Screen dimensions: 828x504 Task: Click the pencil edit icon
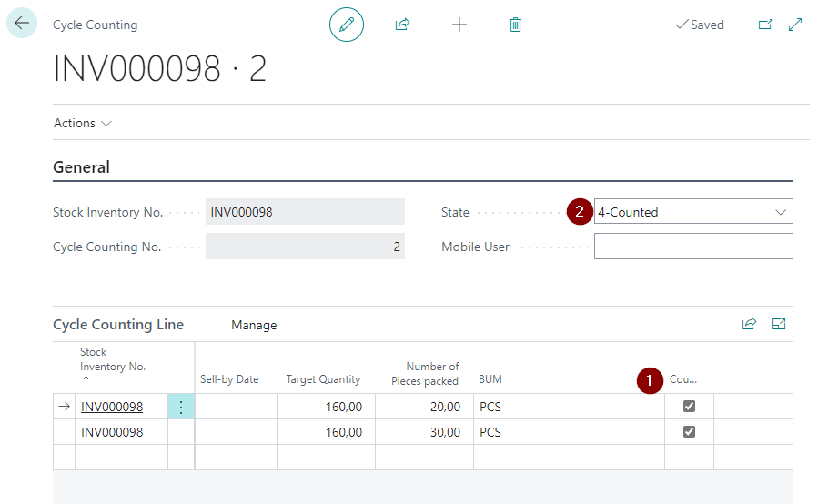tap(346, 25)
